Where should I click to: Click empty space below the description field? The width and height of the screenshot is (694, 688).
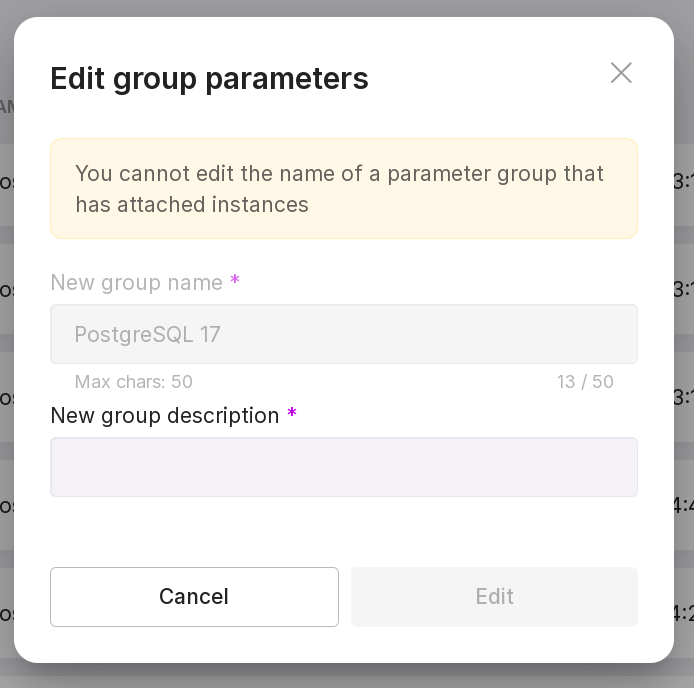[343, 530]
